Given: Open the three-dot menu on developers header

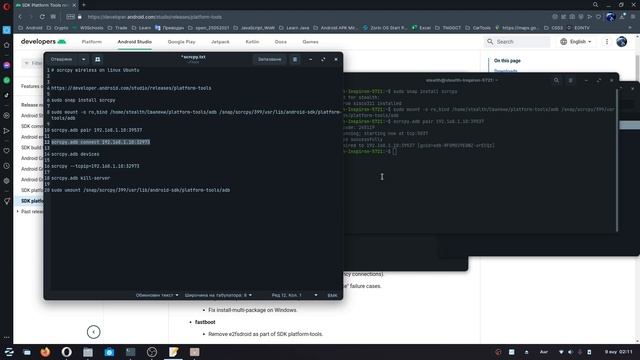Looking at the screenshot, I should pyautogui.click(x=607, y=42).
